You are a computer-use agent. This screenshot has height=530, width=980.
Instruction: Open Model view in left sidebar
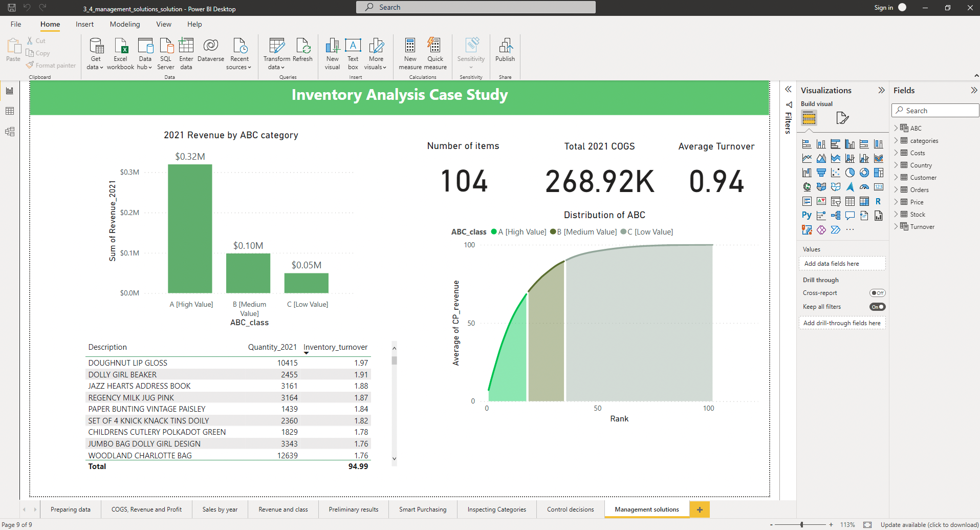pyautogui.click(x=10, y=132)
